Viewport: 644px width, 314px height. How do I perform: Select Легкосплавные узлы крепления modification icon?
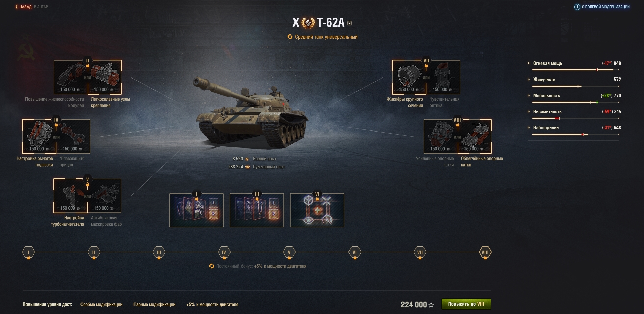(x=104, y=77)
